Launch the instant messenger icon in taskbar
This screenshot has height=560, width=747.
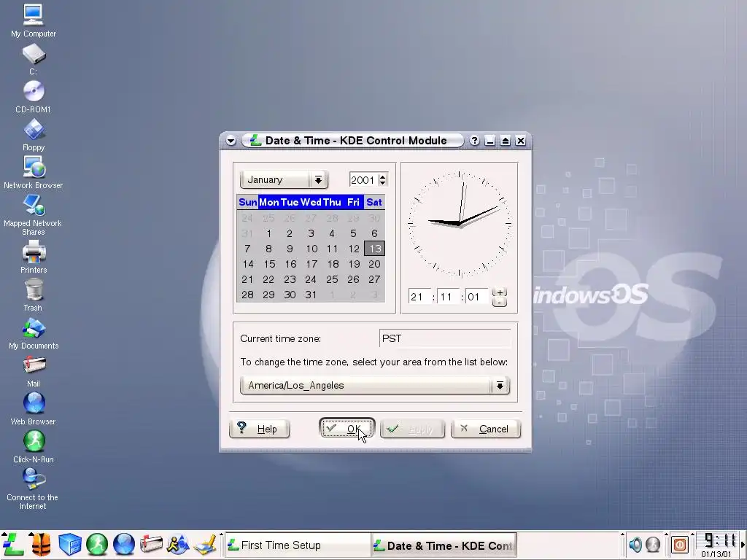(178, 545)
